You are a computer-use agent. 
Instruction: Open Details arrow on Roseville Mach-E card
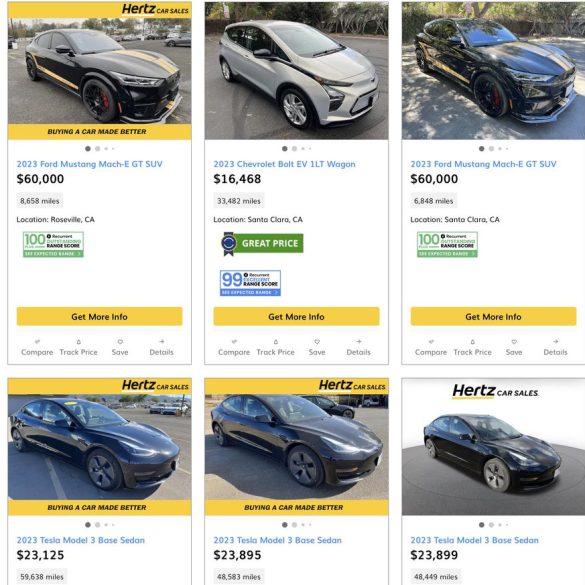[161, 347]
